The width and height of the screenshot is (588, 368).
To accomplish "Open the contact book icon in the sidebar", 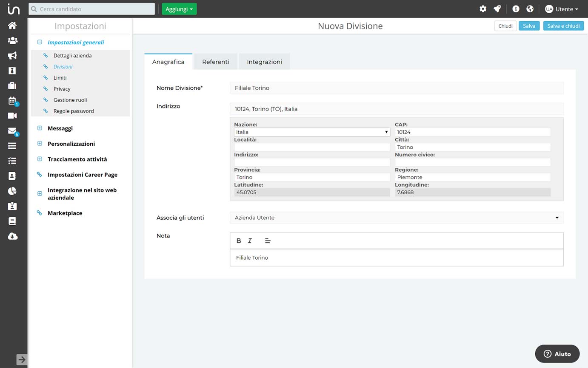I will pos(12,176).
